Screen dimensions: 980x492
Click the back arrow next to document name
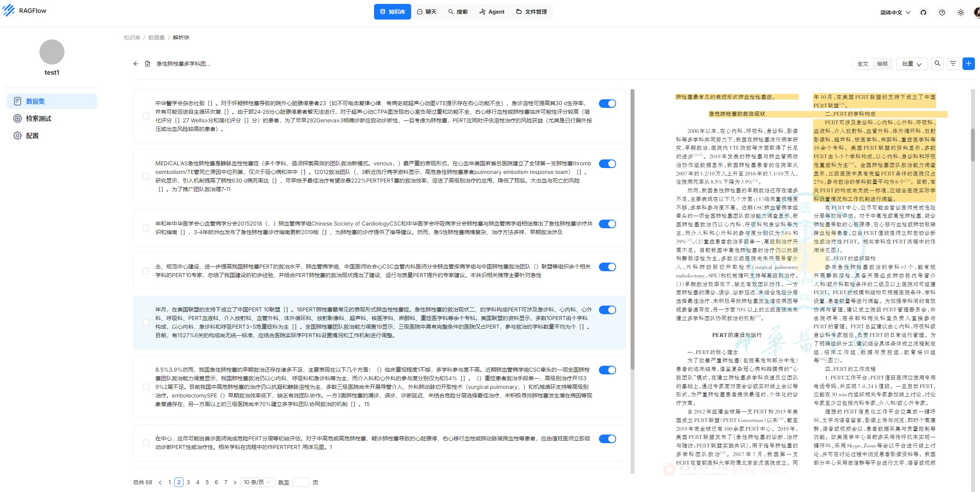(x=136, y=64)
